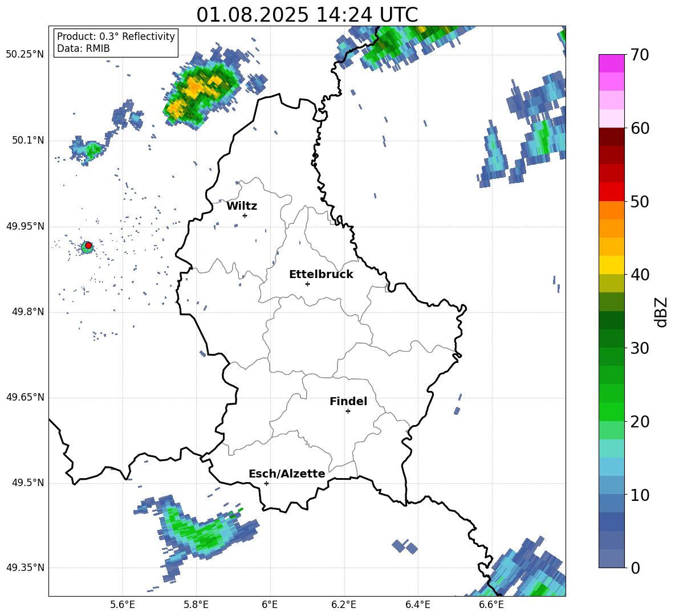The width and height of the screenshot is (675, 616).
Task: Click the 50.25°N latitude tick label
Action: click(25, 55)
